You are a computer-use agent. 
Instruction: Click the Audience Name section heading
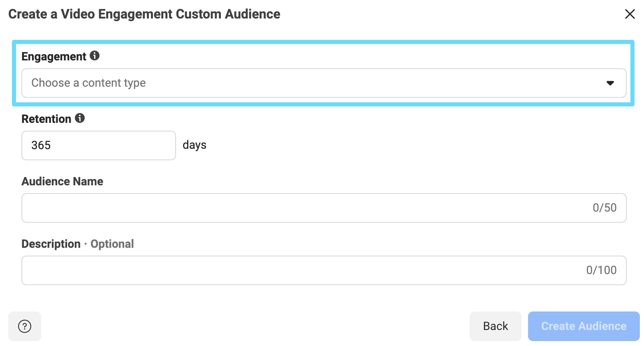[x=62, y=181]
